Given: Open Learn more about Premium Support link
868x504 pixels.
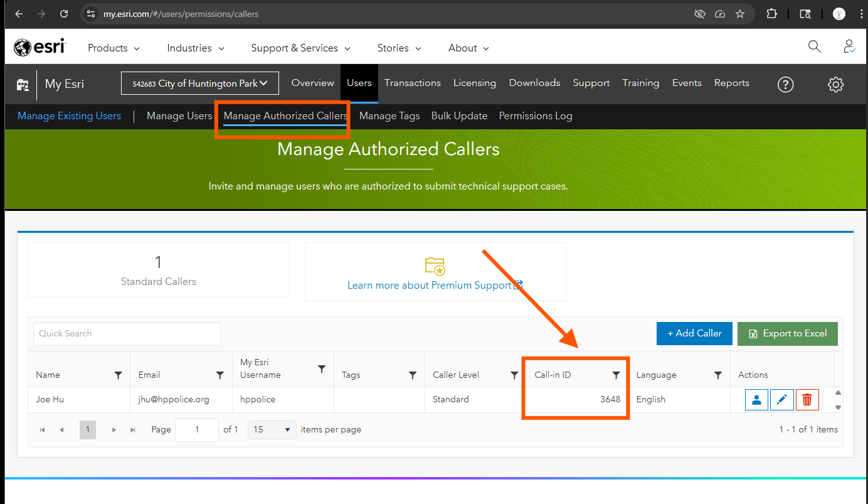Looking at the screenshot, I should [435, 285].
